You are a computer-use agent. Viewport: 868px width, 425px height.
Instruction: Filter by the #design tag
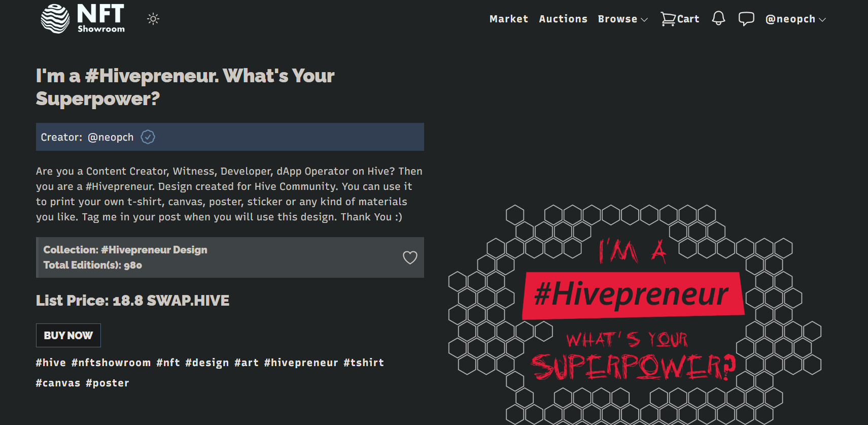point(207,363)
